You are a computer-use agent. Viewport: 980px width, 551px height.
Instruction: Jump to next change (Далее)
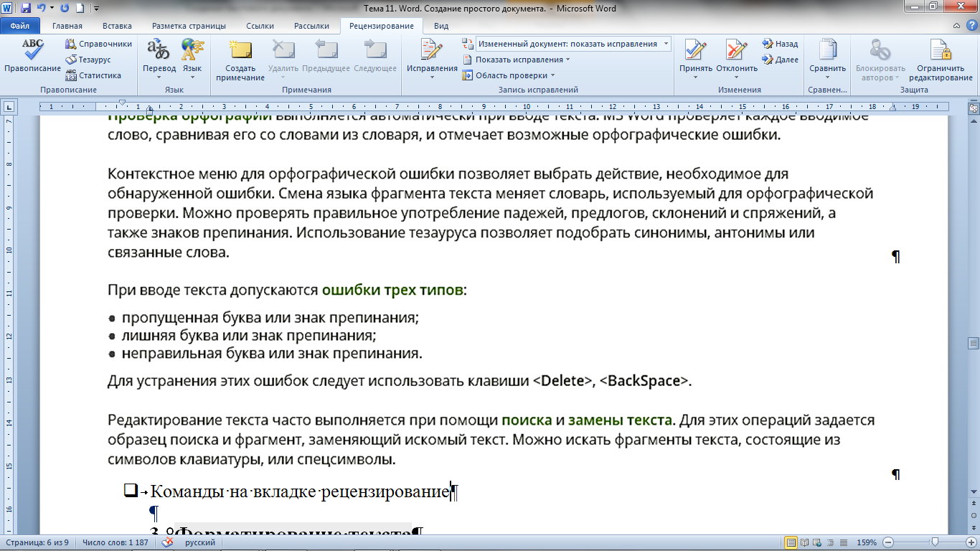tap(780, 60)
